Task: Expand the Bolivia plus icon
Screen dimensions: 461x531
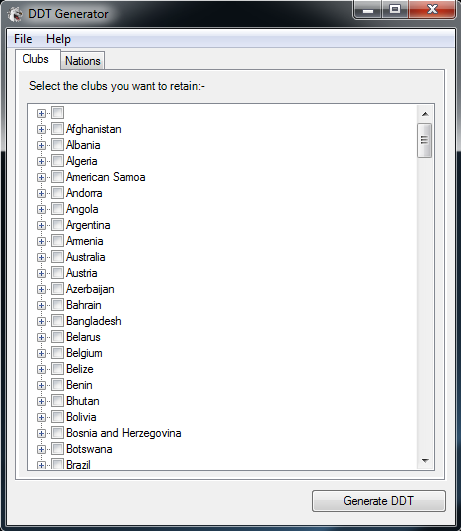Action: point(41,418)
